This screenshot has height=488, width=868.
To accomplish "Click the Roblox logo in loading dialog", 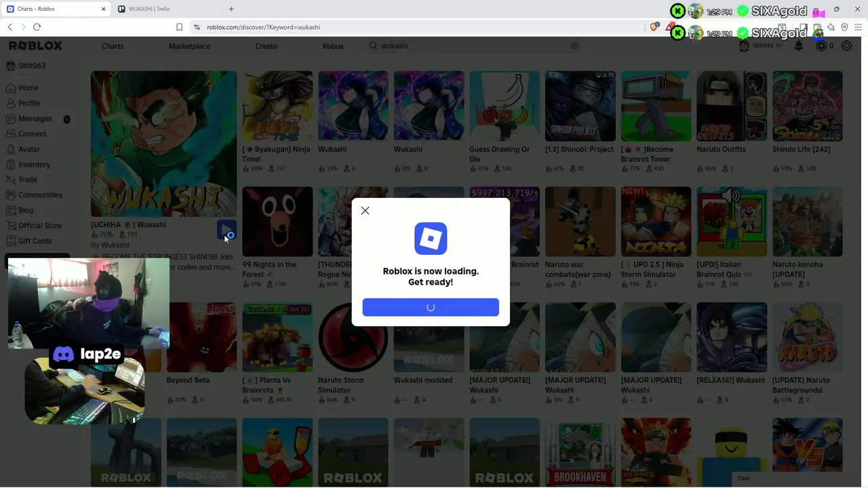I will [431, 239].
